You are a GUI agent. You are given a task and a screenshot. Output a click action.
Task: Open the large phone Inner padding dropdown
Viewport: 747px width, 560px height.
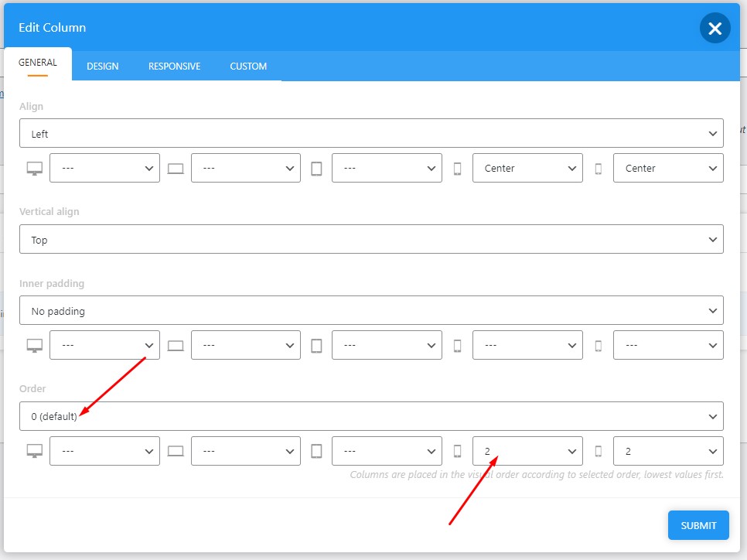click(x=527, y=345)
